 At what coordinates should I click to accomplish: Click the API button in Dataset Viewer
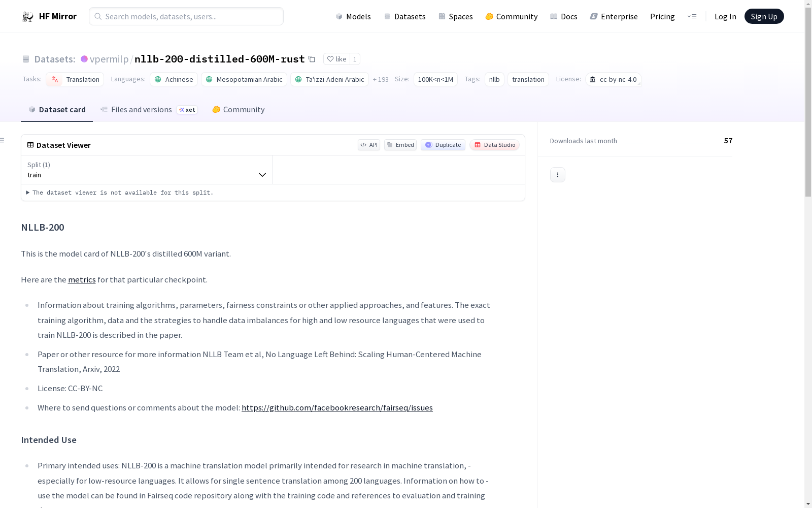tap(369, 145)
